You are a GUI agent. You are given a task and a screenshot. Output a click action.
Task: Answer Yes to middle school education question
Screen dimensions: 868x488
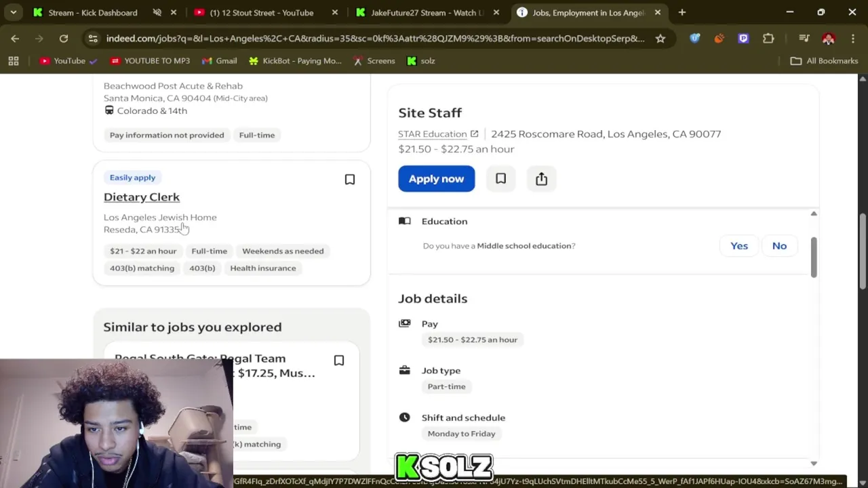click(x=739, y=246)
